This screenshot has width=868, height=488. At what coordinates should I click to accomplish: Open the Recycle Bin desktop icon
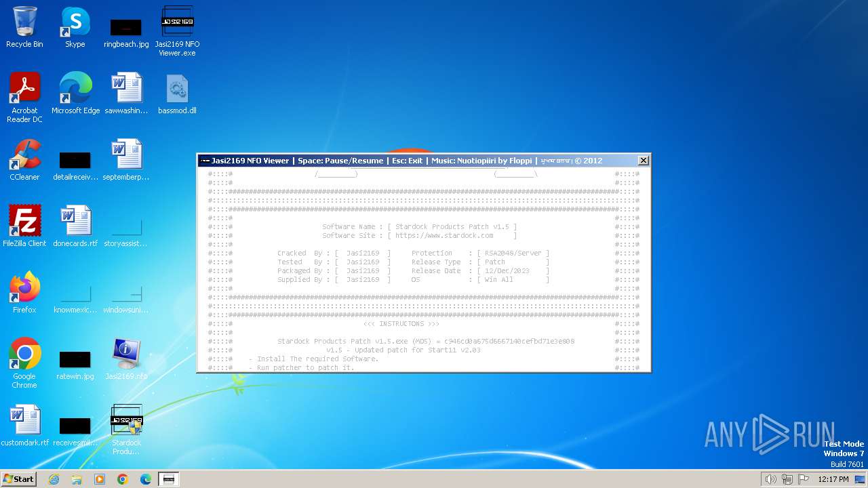[24, 27]
